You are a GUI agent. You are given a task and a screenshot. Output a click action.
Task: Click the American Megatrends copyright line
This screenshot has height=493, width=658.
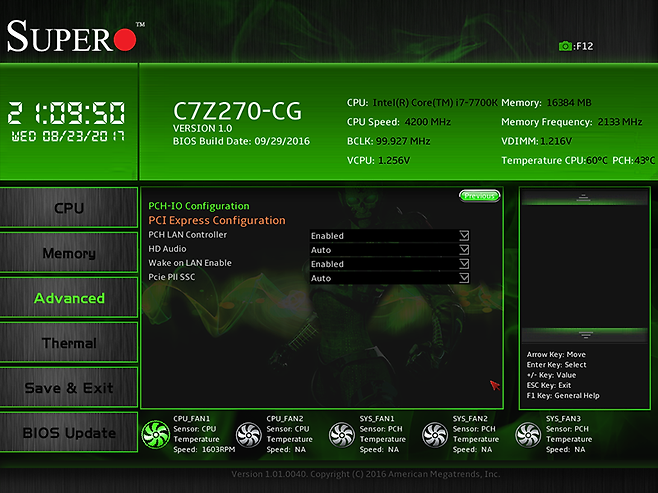pos(366,474)
